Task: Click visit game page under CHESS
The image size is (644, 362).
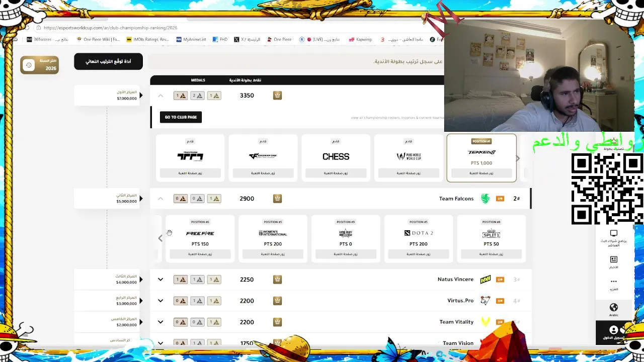Action: 336,173
